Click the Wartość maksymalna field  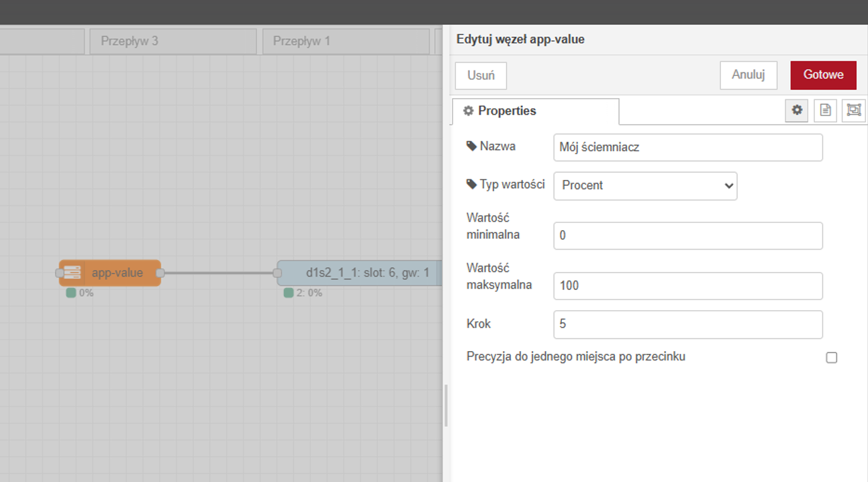(688, 285)
